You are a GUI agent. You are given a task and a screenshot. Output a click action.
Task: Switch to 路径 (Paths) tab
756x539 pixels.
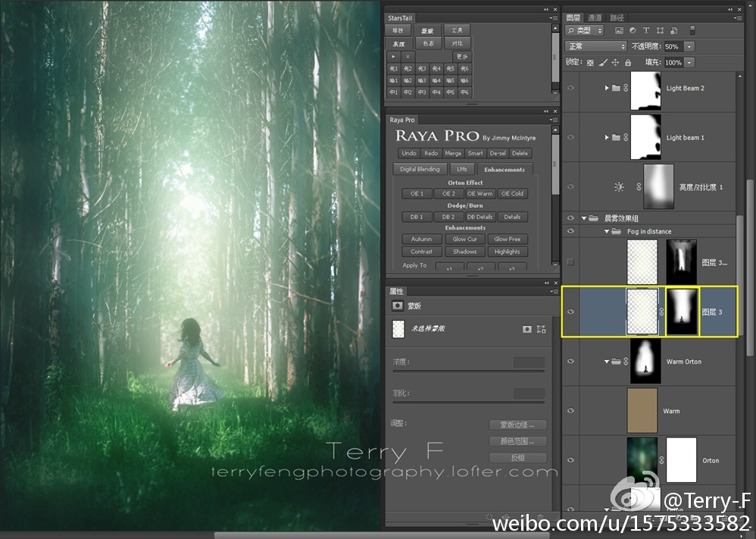click(x=617, y=18)
